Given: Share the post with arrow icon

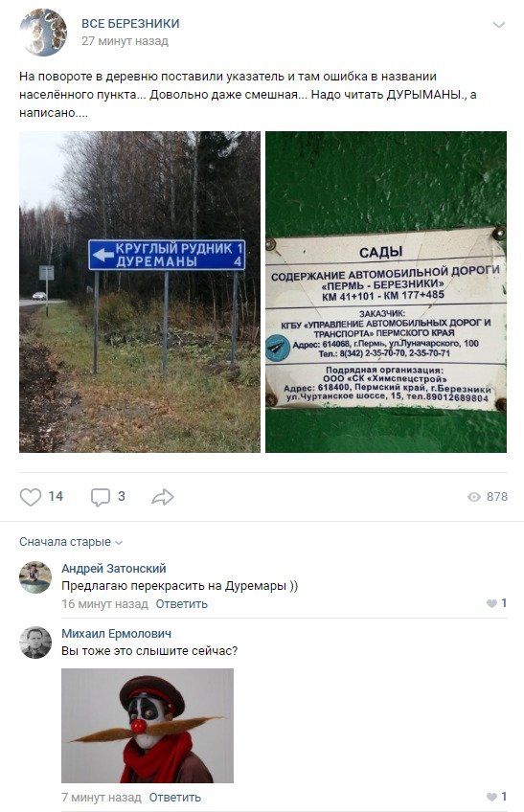Looking at the screenshot, I should [x=163, y=497].
